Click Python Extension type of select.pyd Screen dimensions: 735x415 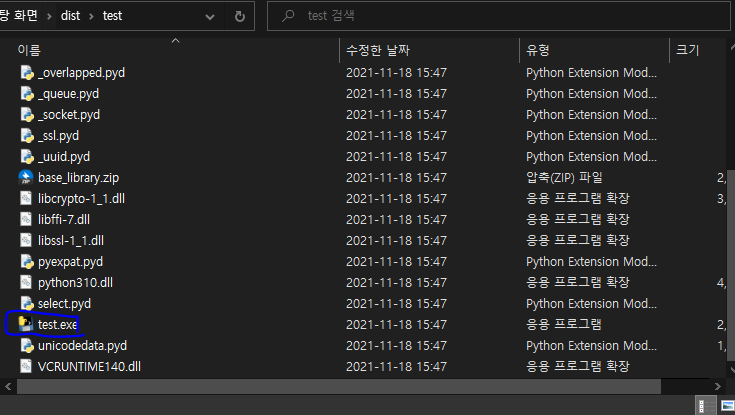591,304
